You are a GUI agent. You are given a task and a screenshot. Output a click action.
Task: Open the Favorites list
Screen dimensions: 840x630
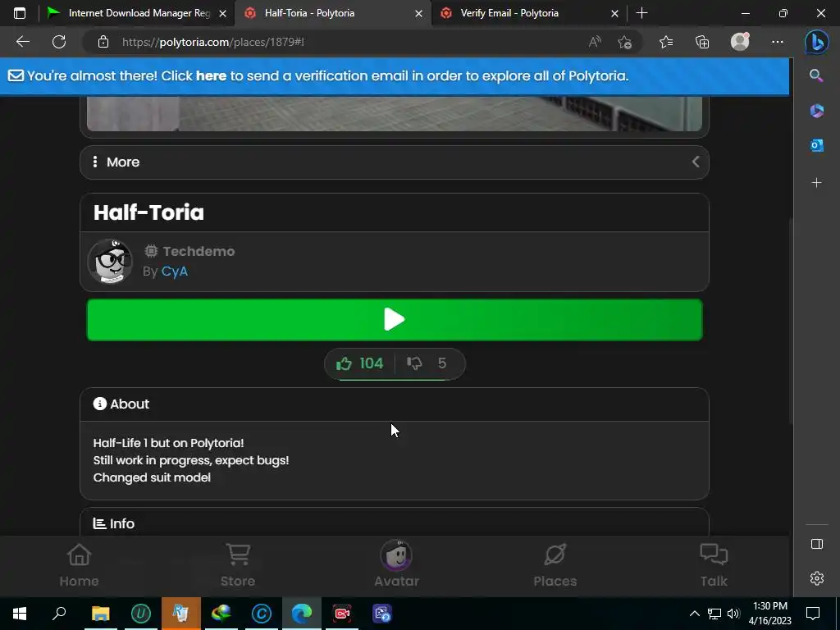pos(666,42)
